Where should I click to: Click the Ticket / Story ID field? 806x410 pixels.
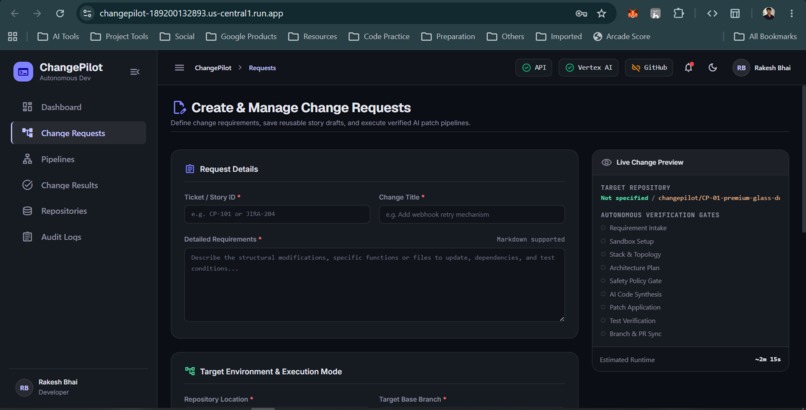coord(277,214)
